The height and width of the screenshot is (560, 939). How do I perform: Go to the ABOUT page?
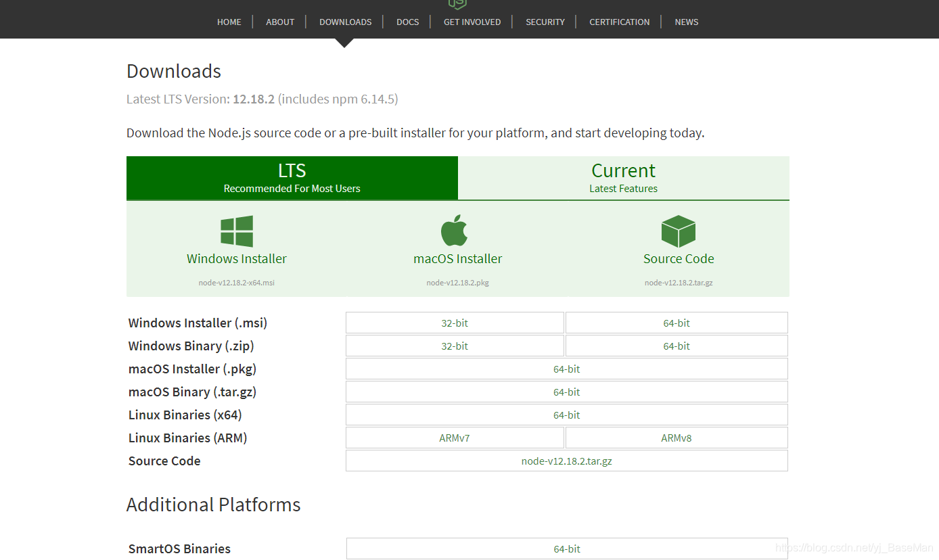pyautogui.click(x=280, y=22)
